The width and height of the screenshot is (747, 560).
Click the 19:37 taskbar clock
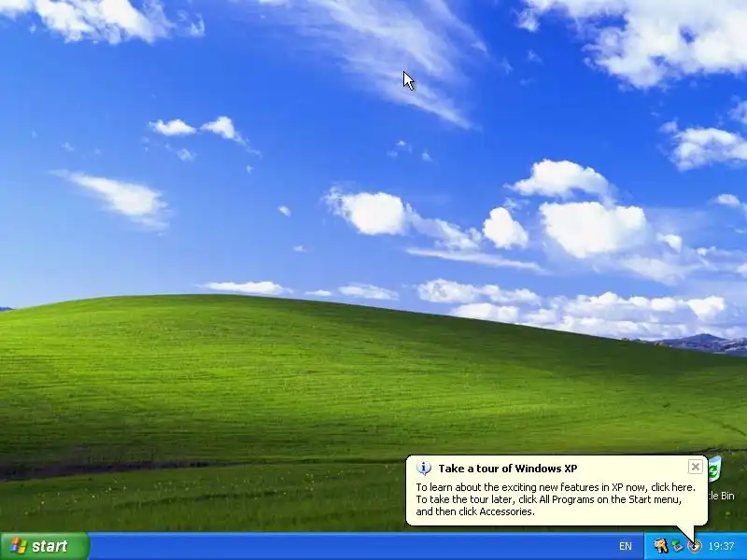click(721, 546)
